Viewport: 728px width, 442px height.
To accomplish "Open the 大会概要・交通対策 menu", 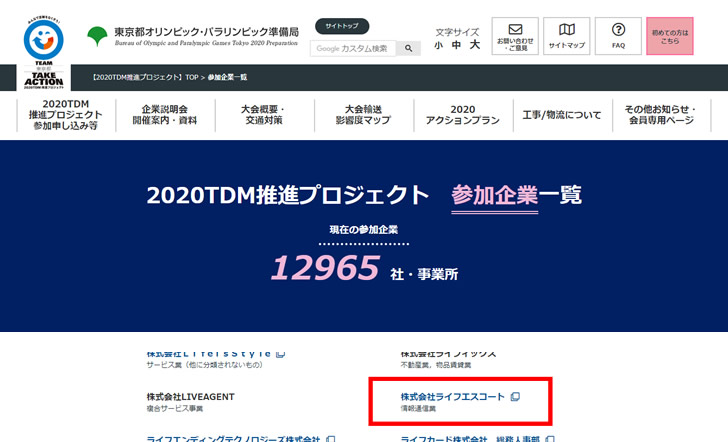I will click(264, 115).
